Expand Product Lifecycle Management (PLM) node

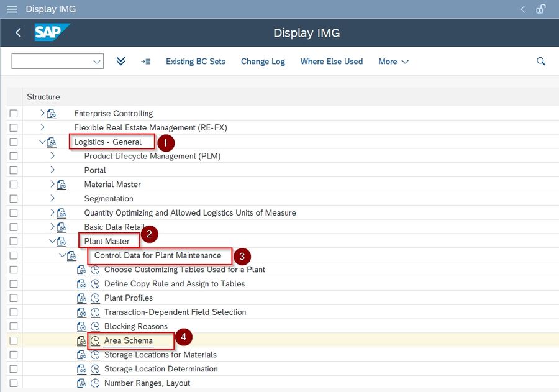click(x=52, y=156)
